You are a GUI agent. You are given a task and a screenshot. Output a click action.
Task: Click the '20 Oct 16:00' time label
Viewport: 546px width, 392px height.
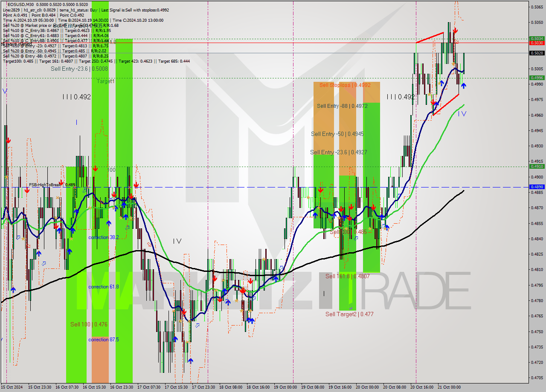[422, 387]
